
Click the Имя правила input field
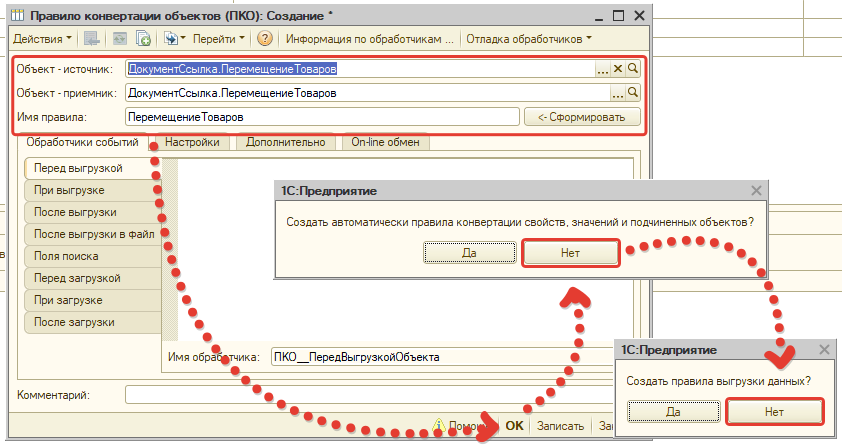pos(322,117)
